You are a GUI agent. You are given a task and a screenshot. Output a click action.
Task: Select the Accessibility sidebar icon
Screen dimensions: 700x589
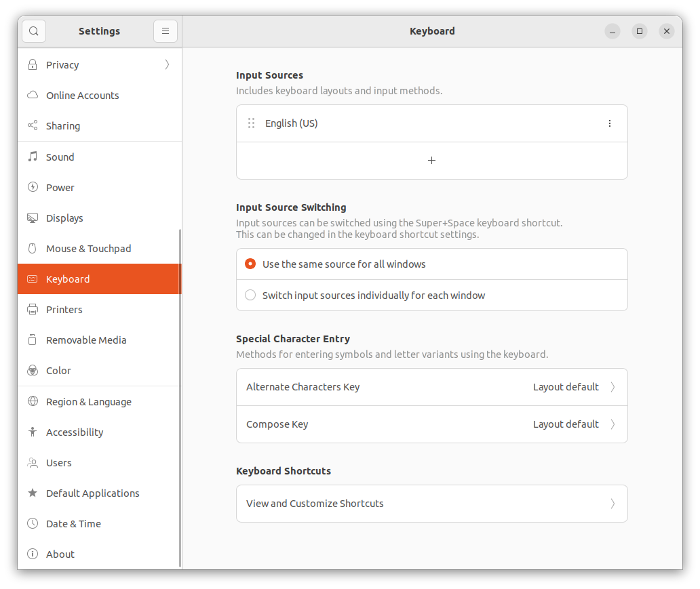click(32, 432)
